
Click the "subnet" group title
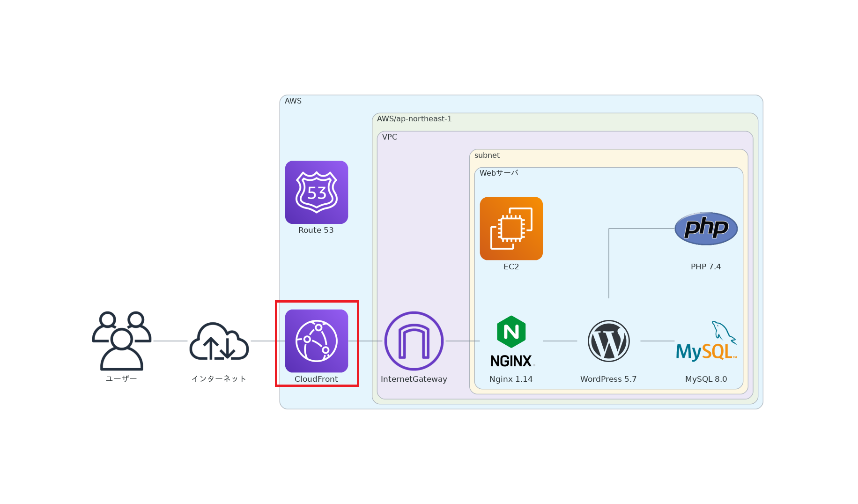click(487, 155)
